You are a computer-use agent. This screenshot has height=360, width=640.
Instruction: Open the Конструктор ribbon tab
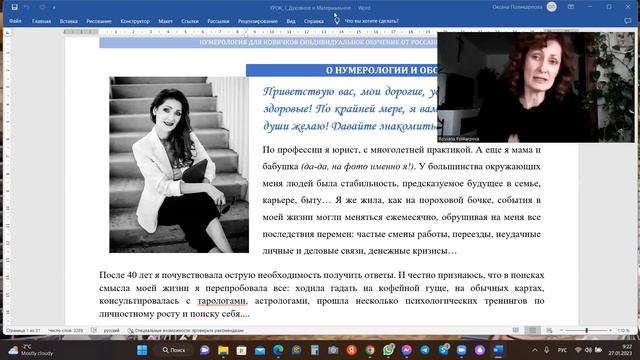(135, 21)
